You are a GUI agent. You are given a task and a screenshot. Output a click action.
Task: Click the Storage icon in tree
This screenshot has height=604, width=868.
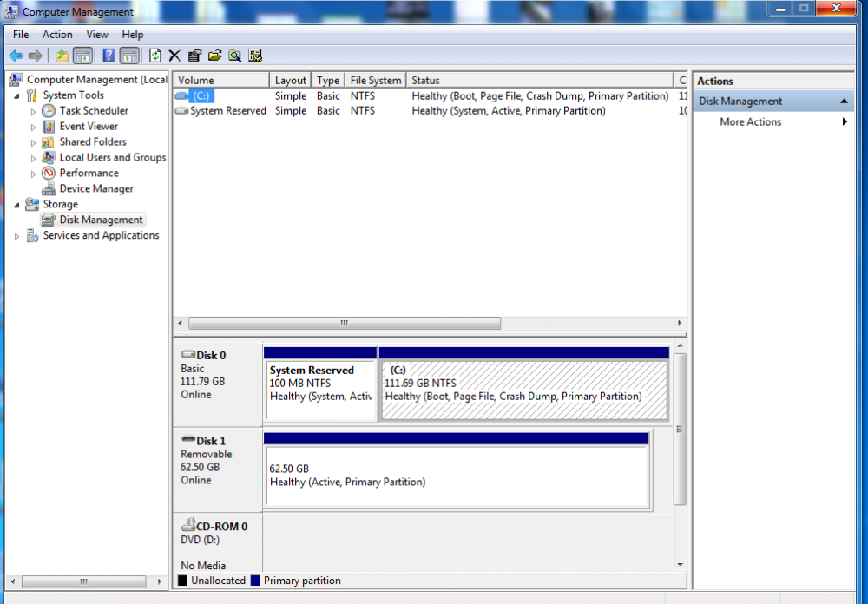tap(32, 204)
